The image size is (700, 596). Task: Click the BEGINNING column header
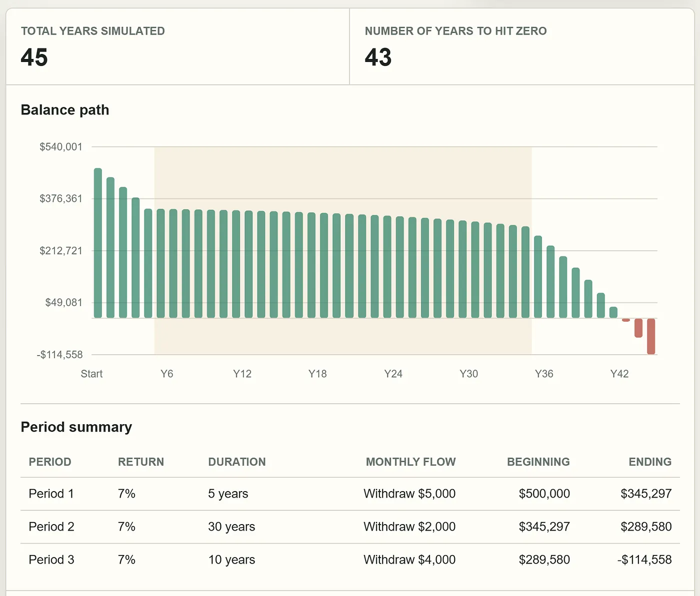coord(538,462)
